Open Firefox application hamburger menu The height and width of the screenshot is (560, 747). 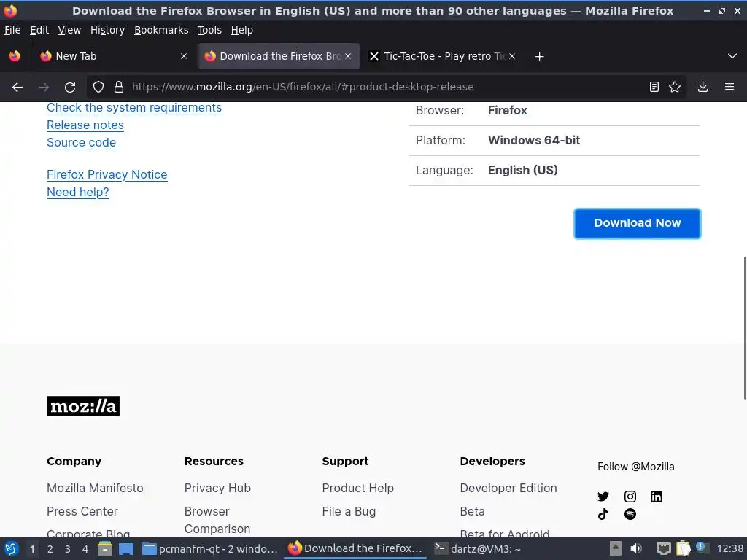[x=729, y=87]
